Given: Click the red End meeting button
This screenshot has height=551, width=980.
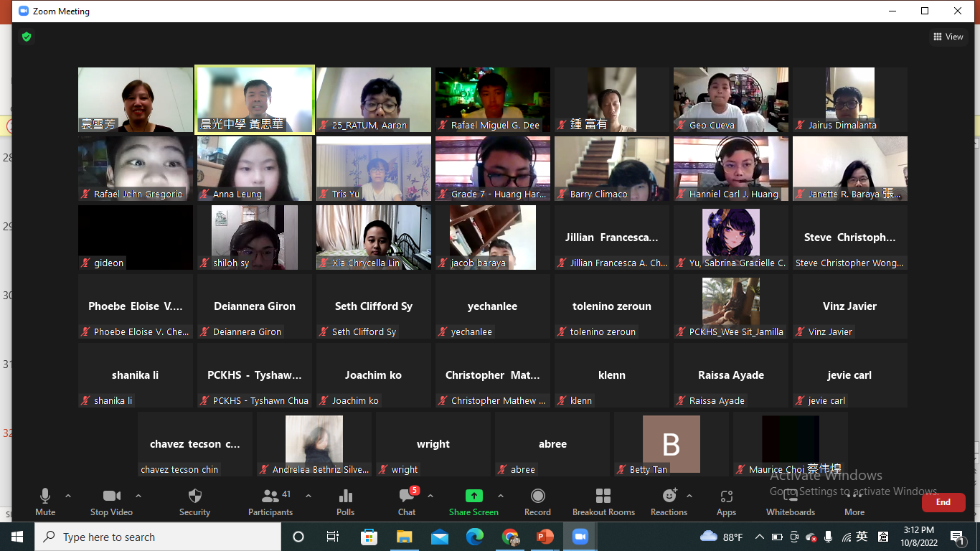Looking at the screenshot, I should (943, 502).
